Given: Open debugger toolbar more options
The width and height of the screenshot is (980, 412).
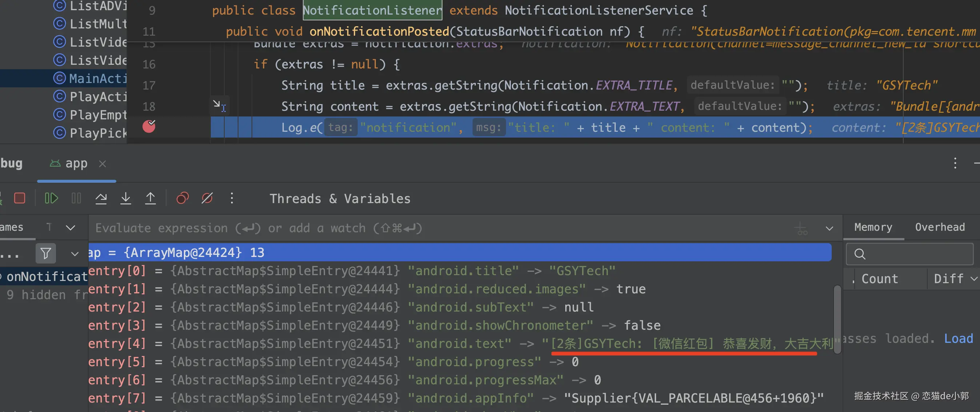Looking at the screenshot, I should pos(232,198).
